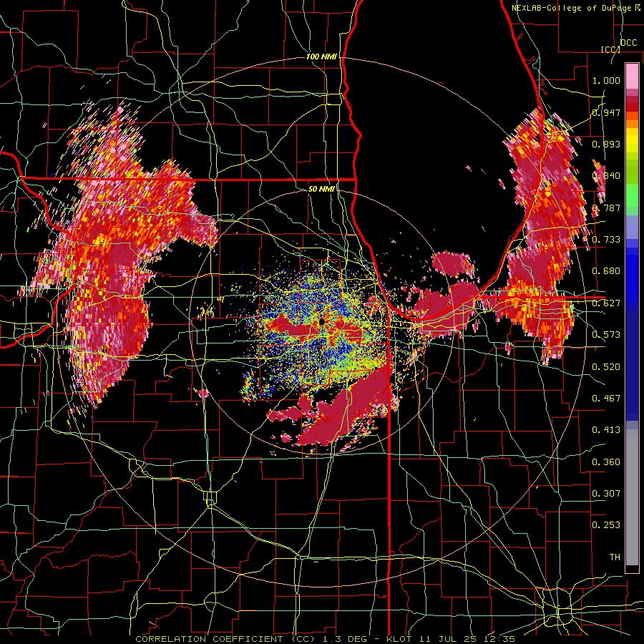Select the 0.840 legend value

tap(606, 176)
